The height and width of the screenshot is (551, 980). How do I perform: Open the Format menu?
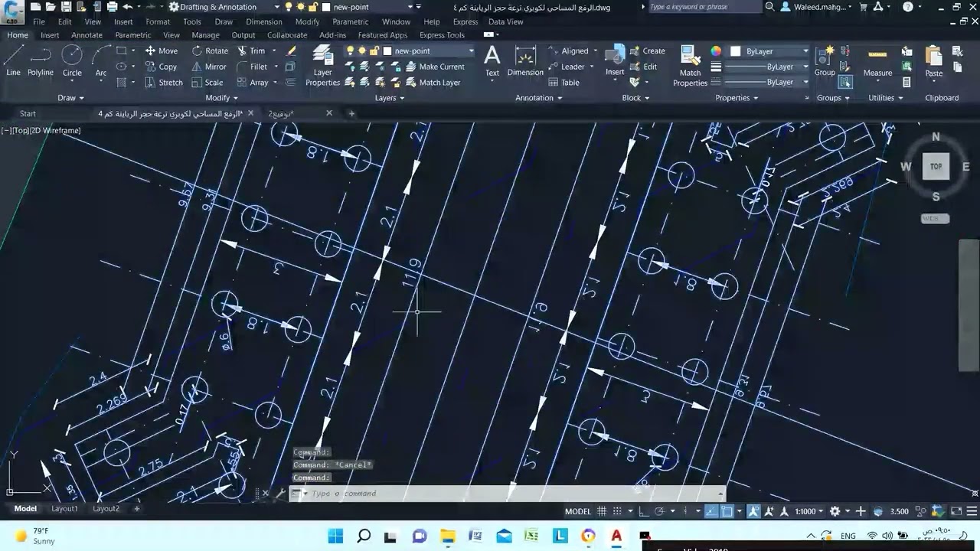click(158, 21)
